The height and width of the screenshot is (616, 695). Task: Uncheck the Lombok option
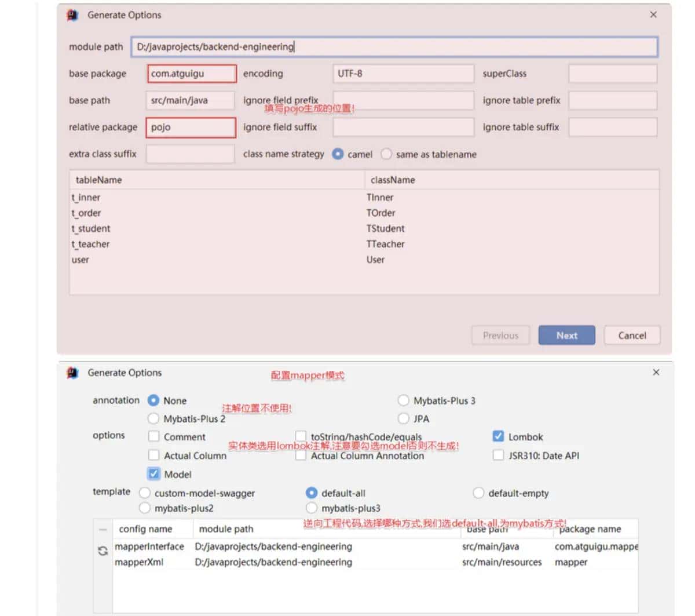click(x=498, y=436)
